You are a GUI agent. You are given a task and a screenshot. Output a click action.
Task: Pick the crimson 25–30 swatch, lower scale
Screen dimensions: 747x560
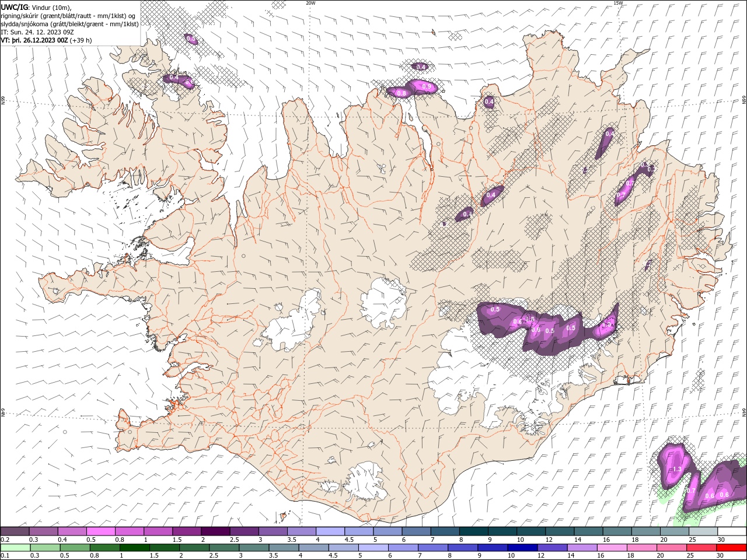(x=702, y=548)
